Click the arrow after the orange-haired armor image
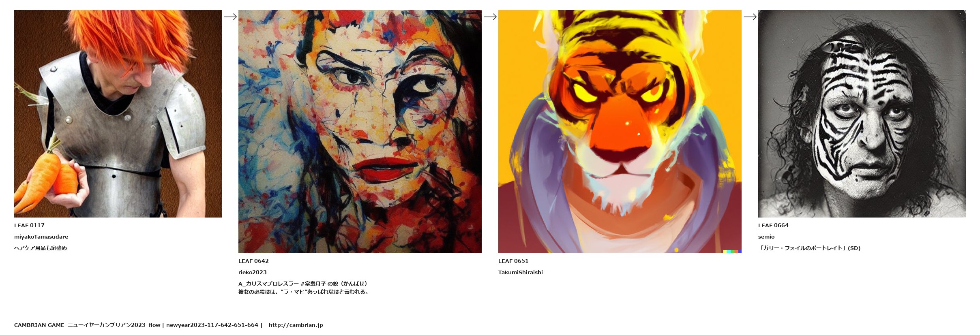The width and height of the screenshot is (980, 335). pyautogui.click(x=230, y=17)
